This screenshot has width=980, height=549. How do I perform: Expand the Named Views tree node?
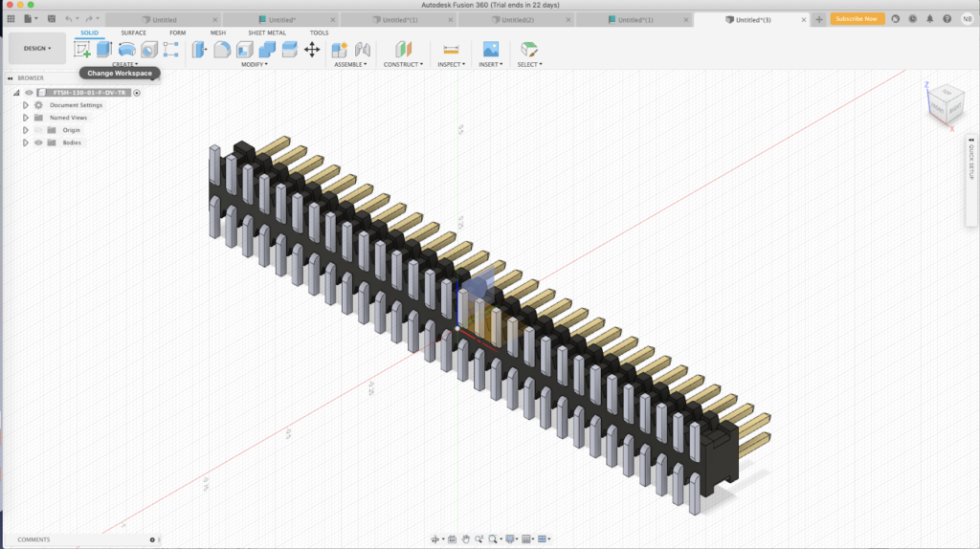(26, 118)
